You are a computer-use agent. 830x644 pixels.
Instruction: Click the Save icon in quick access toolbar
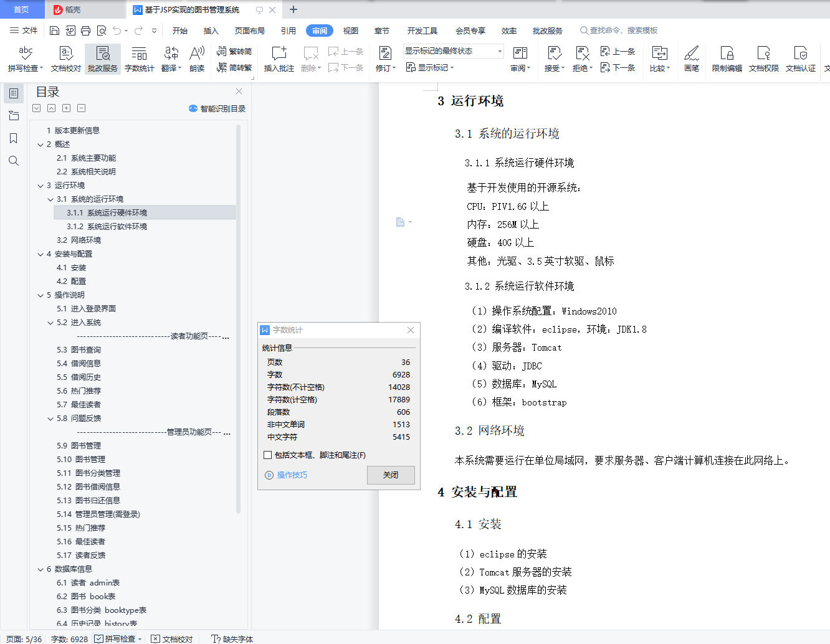[54, 31]
